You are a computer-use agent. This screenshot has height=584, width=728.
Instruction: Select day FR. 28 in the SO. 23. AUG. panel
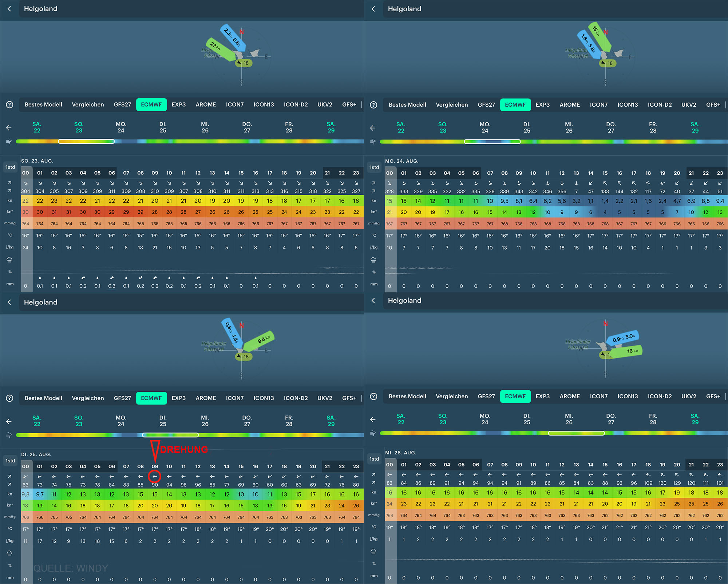[289, 127]
